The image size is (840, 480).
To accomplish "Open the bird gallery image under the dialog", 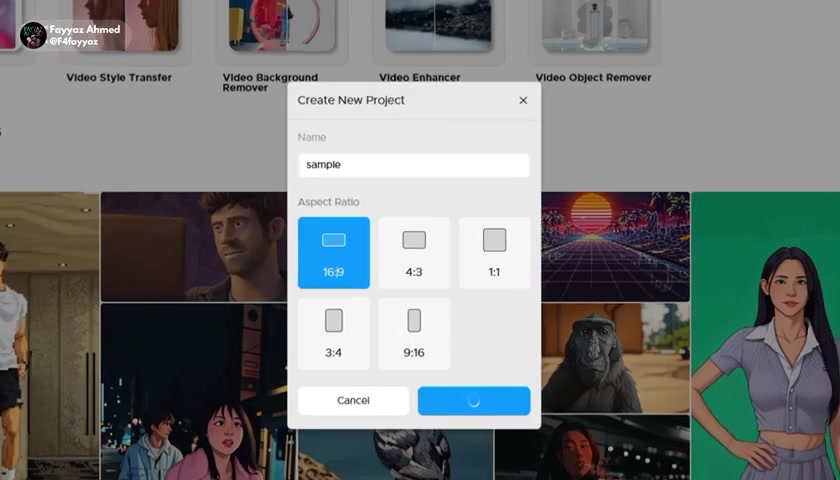I will (395, 454).
